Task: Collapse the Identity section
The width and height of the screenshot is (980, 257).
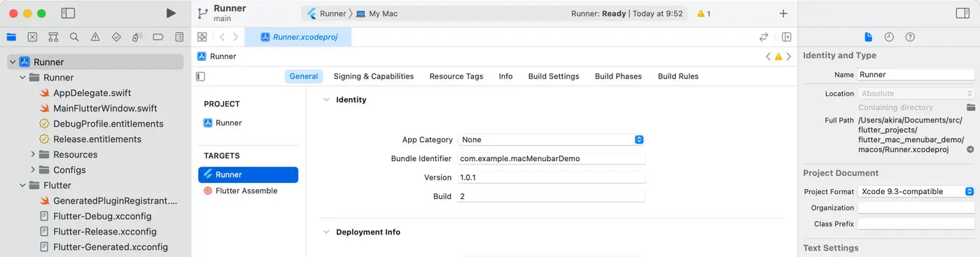Action: point(325,99)
